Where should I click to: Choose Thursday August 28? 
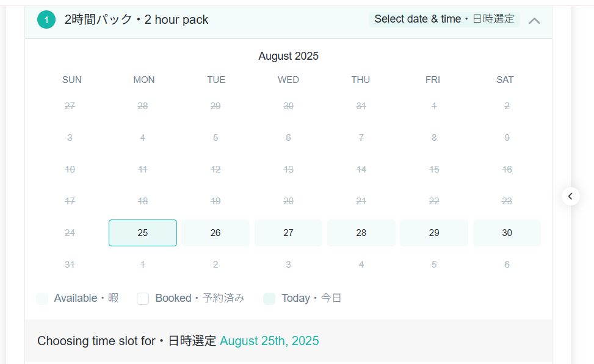361,233
